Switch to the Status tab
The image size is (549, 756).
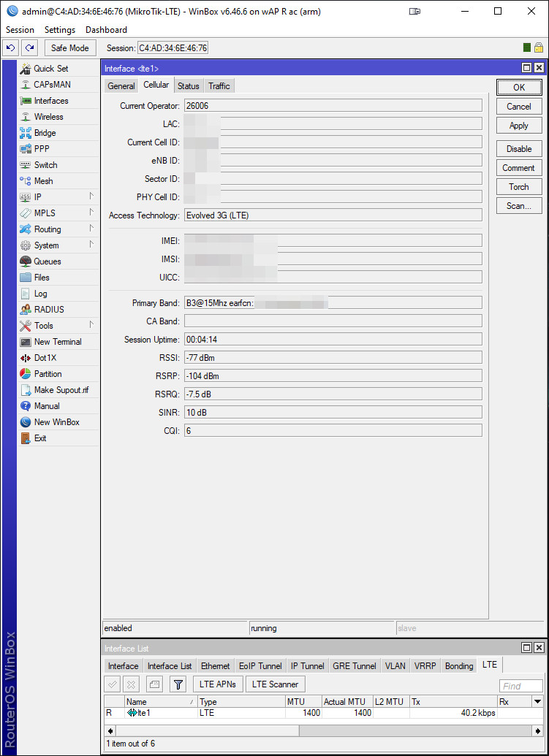(x=188, y=85)
